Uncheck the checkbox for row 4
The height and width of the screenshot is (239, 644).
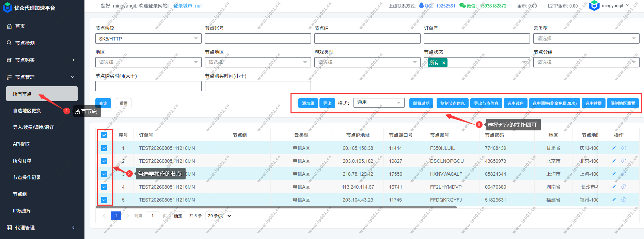pos(104,187)
